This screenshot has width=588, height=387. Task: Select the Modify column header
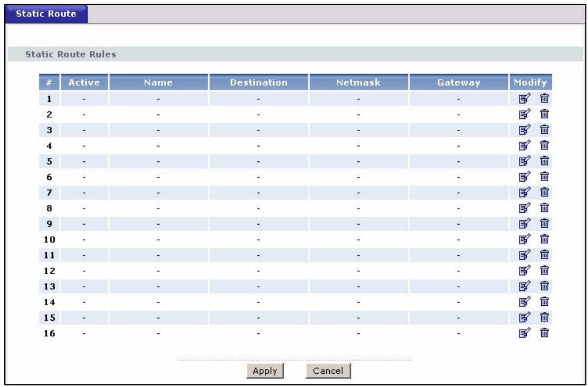(x=530, y=82)
